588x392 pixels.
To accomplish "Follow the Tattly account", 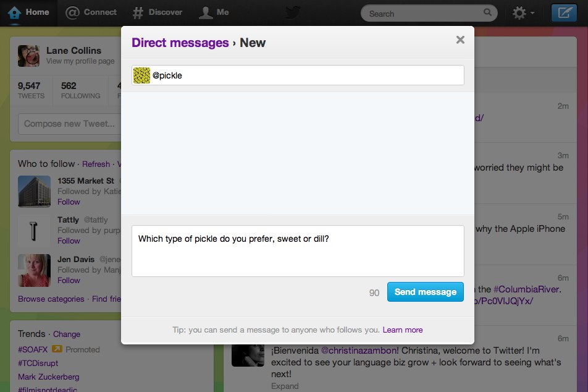I will coord(69,241).
